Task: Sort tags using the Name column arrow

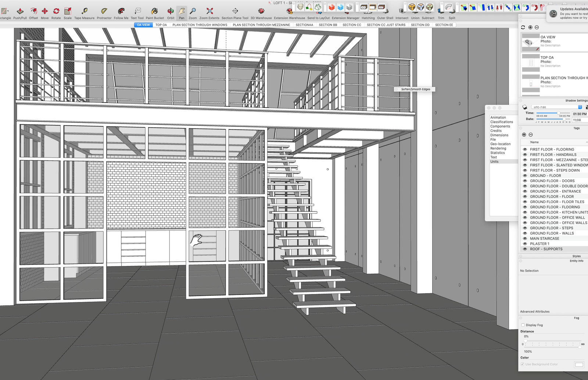Action: pos(587,142)
